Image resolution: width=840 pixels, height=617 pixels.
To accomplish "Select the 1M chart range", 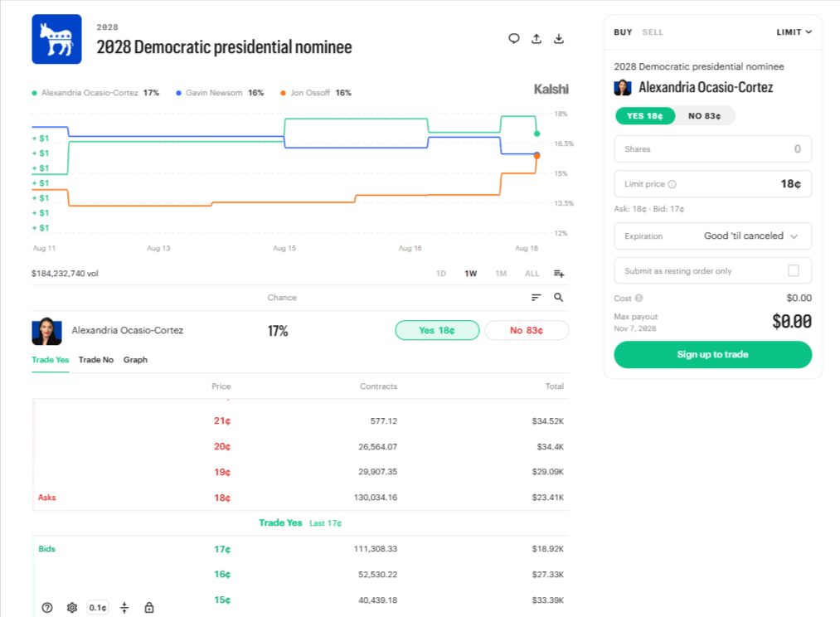I will [x=501, y=274].
